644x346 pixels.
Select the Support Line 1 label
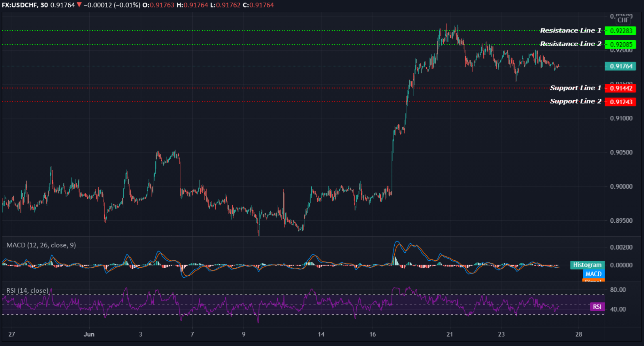tap(576, 88)
